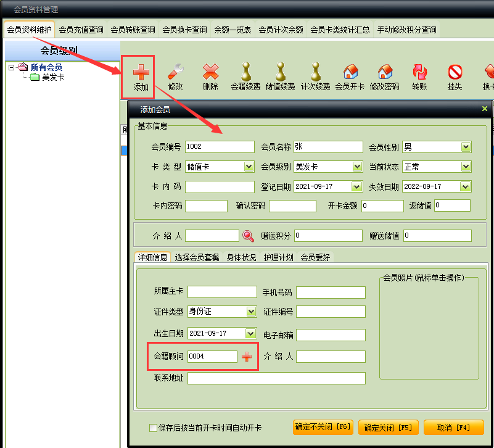Switch to the 余额一览表 tab
Viewport: 494px width, 448px height.
[x=233, y=30]
